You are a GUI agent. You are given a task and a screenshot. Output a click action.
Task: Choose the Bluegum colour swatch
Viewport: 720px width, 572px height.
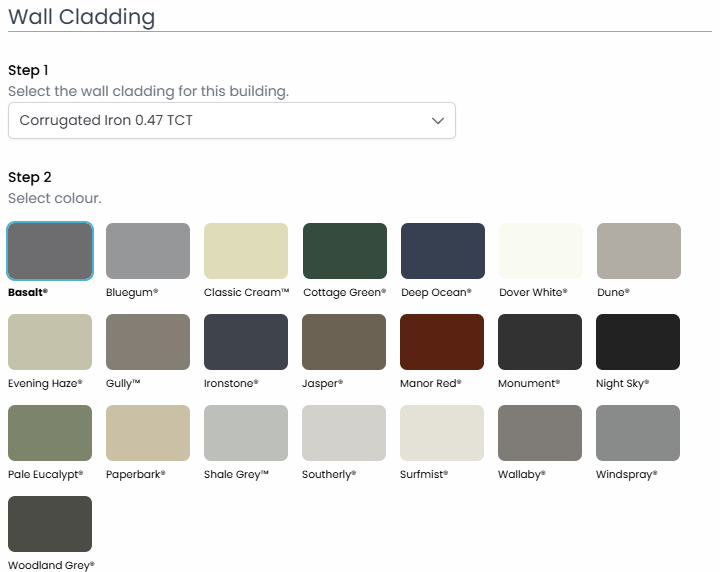click(x=148, y=251)
